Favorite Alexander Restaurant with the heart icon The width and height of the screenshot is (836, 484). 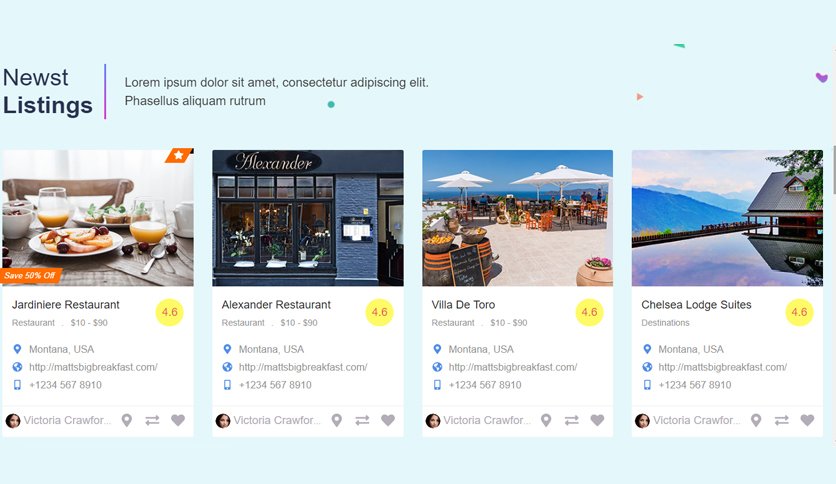click(388, 421)
